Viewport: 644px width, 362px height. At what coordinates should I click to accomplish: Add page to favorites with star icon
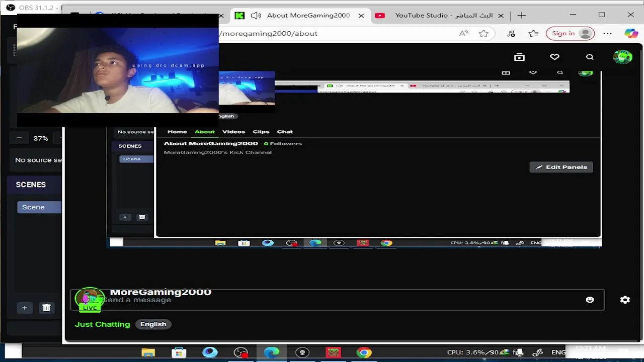click(484, 34)
